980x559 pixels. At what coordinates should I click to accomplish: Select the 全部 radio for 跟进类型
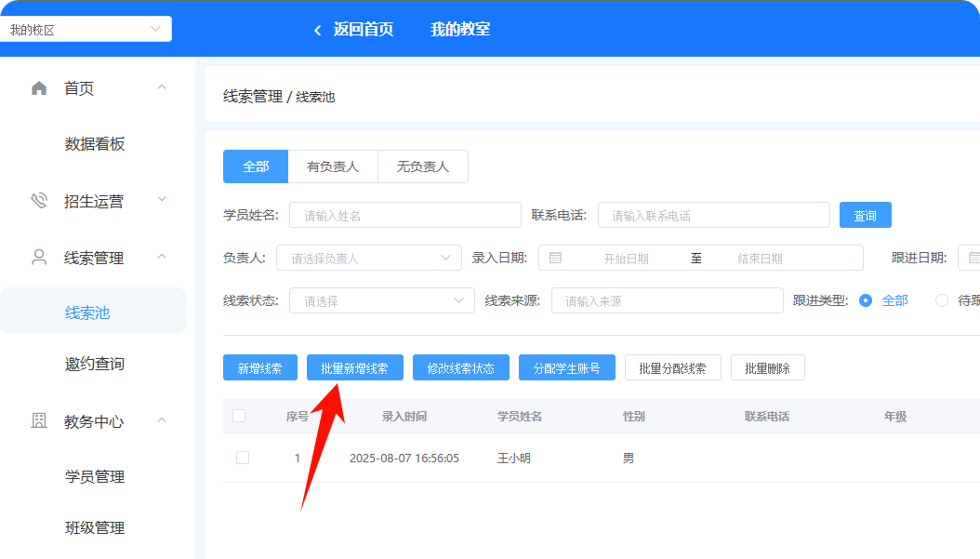pos(866,300)
